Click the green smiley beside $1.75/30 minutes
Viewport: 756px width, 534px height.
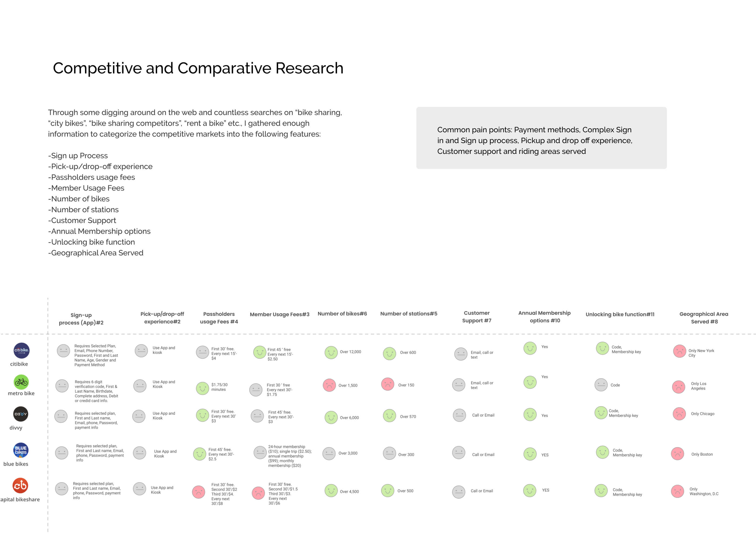[202, 388]
